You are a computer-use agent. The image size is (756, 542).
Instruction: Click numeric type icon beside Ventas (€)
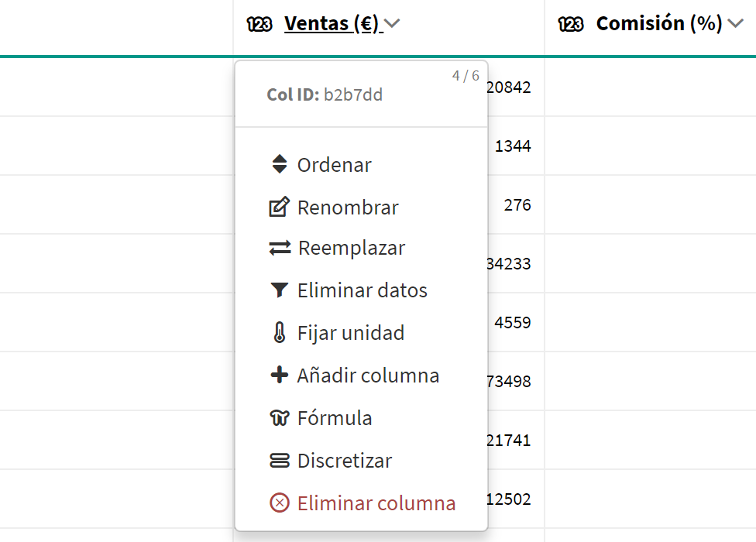coord(259,25)
